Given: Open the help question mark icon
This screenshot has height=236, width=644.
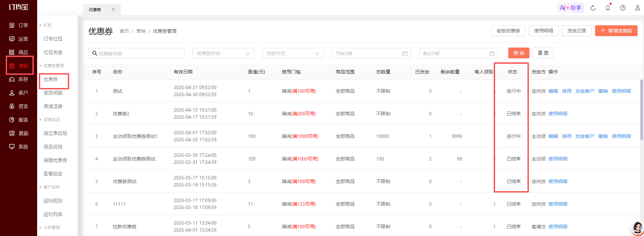Looking at the screenshot, I should (x=623, y=8).
